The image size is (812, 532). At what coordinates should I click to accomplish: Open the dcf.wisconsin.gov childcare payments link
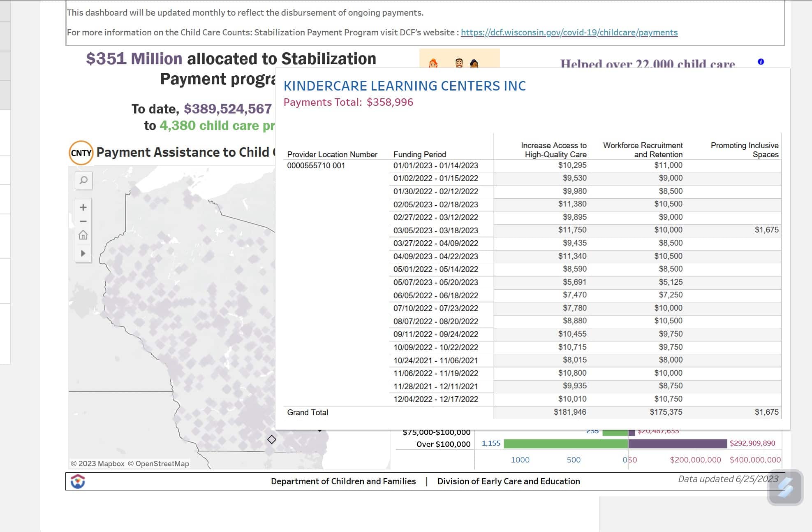pos(569,33)
